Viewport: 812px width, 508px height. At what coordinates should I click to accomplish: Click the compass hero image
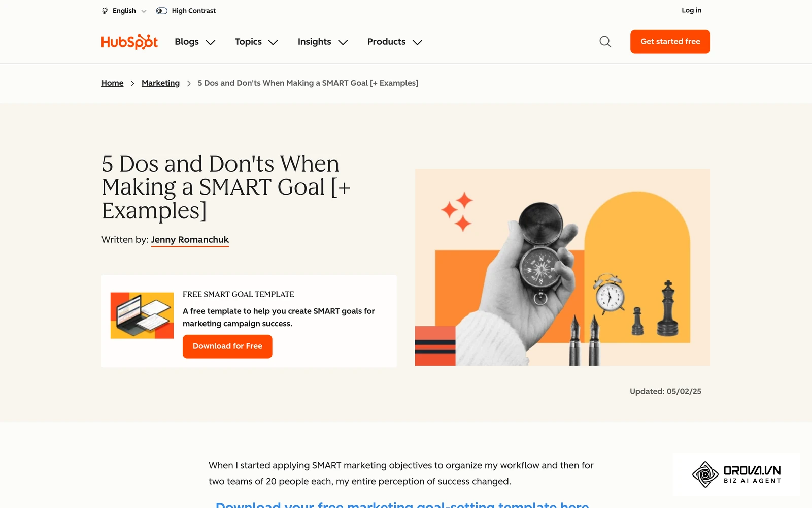point(562,267)
